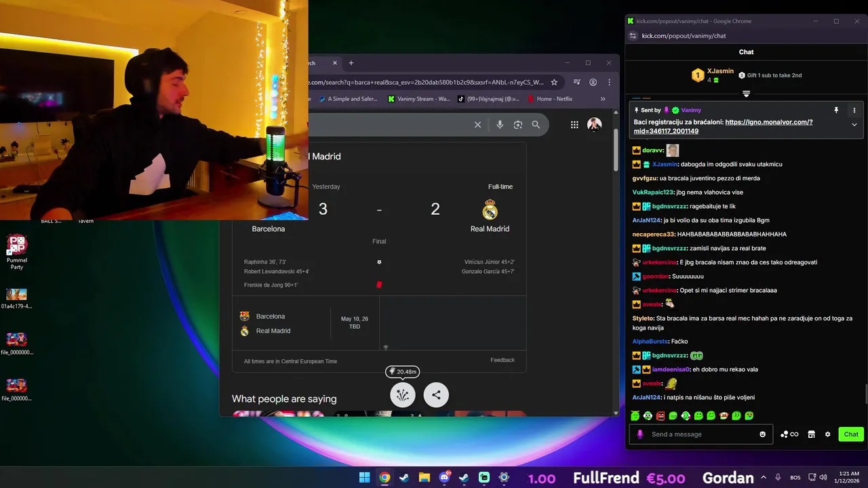This screenshot has width=868, height=488.
Task: Open Discord from taskbar
Action: click(445, 477)
